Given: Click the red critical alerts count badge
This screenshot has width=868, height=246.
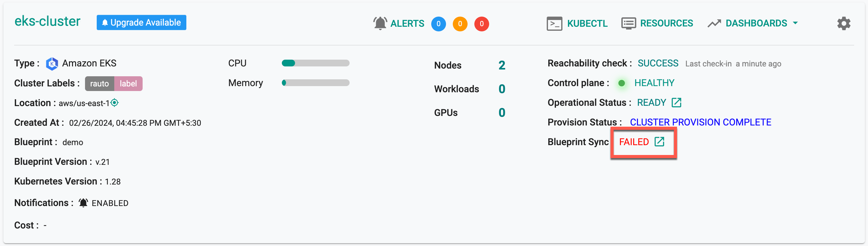Looking at the screenshot, I should (481, 24).
